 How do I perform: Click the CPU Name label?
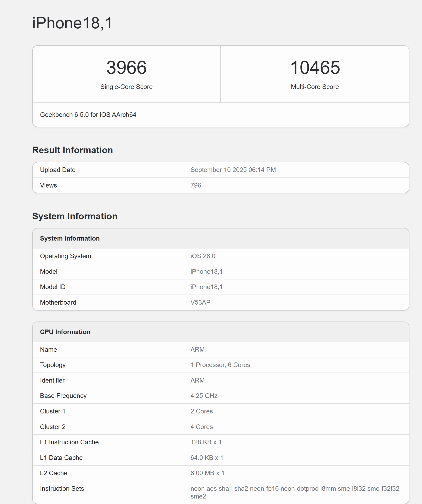pos(48,349)
